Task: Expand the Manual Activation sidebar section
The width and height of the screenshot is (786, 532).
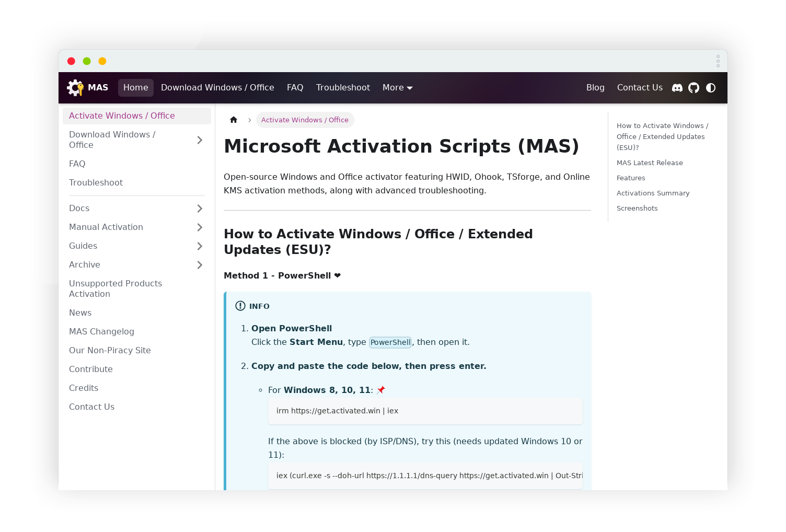Action: coord(200,227)
